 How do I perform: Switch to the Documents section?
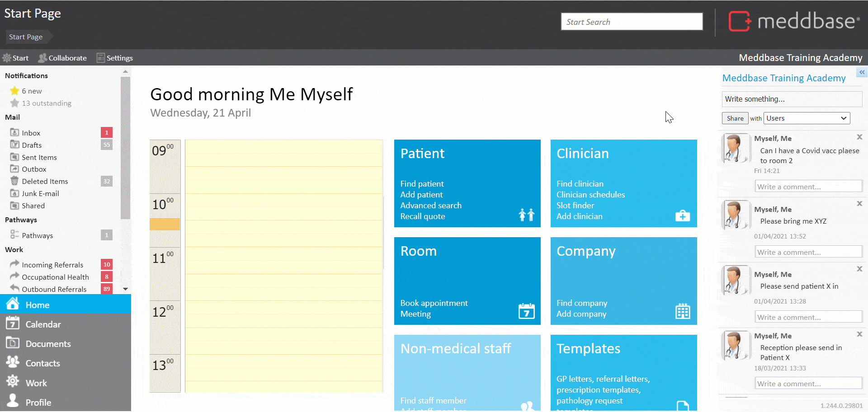[66, 343]
